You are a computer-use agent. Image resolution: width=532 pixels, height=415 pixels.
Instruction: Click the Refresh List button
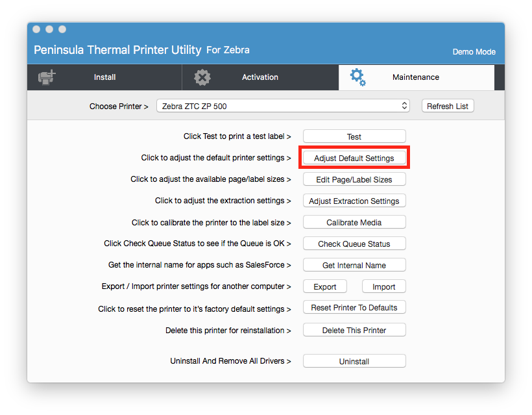pos(448,106)
